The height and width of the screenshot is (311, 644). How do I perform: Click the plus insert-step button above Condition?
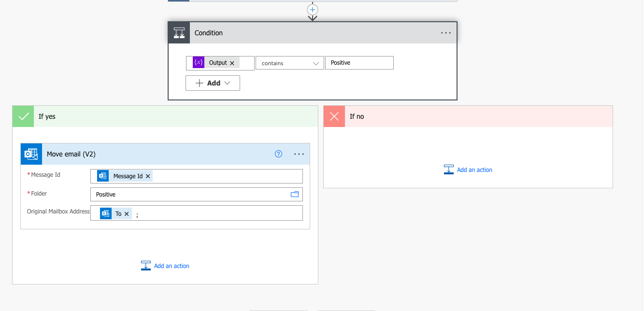(x=313, y=10)
